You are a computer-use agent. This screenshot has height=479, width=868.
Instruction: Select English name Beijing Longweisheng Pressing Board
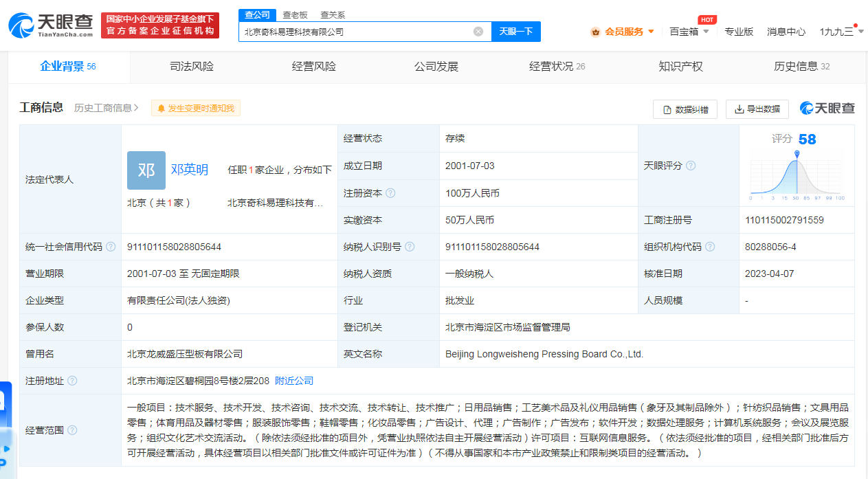(544, 354)
